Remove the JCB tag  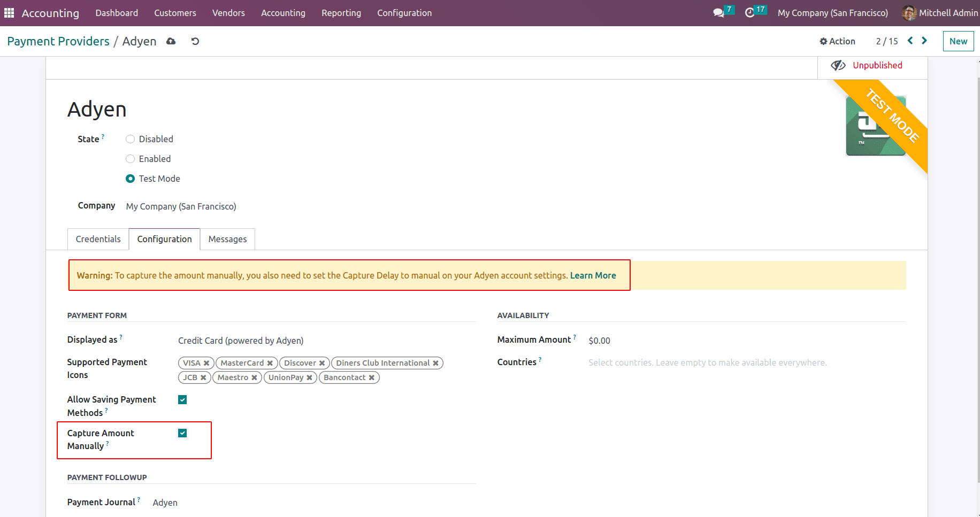[x=203, y=377]
